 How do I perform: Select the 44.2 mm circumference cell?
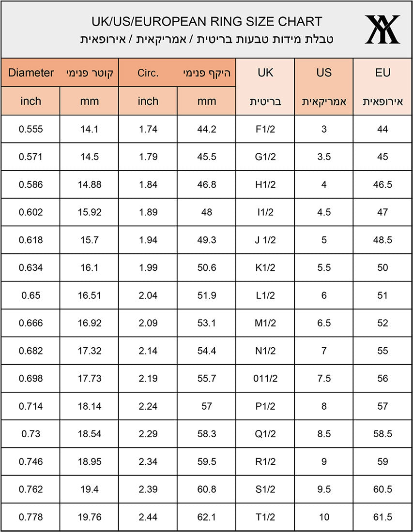coord(207,129)
